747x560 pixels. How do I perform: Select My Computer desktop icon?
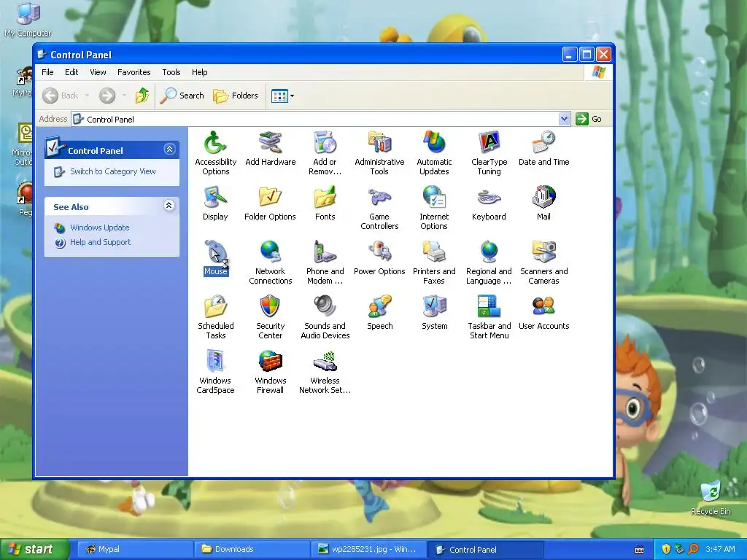pyautogui.click(x=28, y=20)
